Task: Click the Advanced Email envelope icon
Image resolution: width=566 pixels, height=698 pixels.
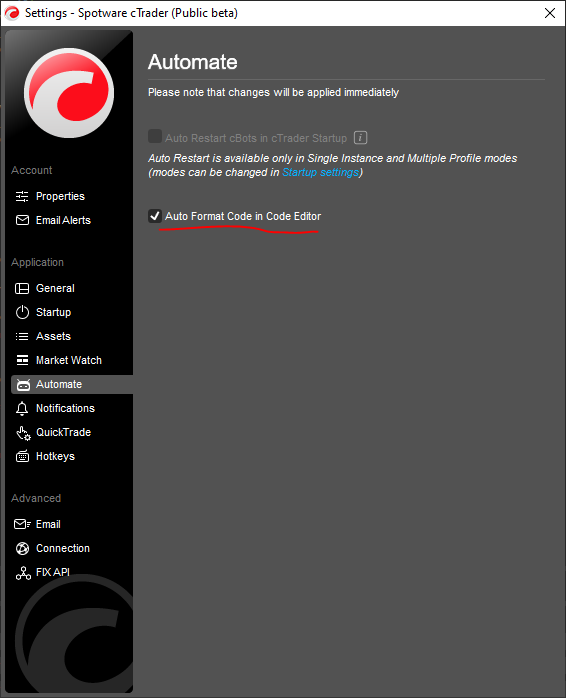Action: tap(22, 524)
